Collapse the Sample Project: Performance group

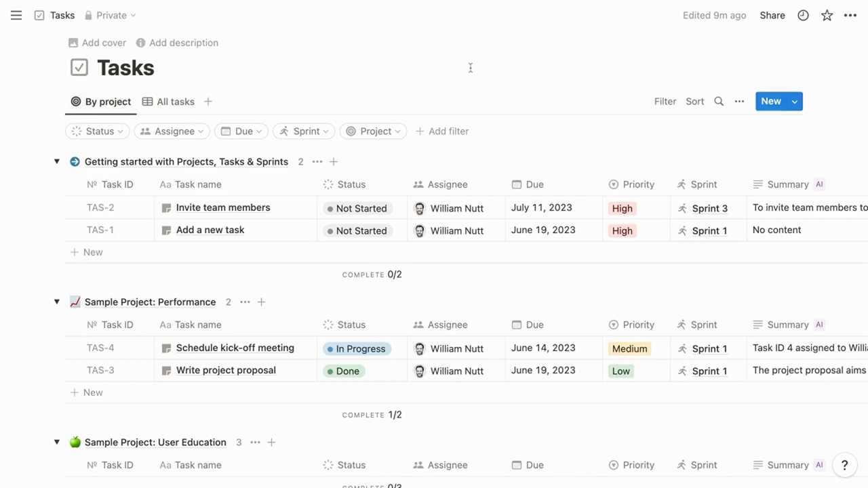[x=57, y=302]
